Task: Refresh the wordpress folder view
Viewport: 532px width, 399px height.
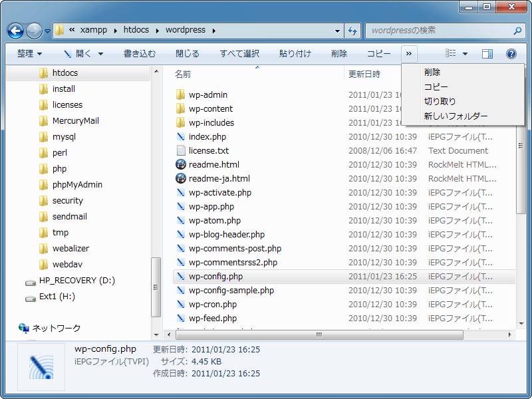Action: click(x=352, y=31)
